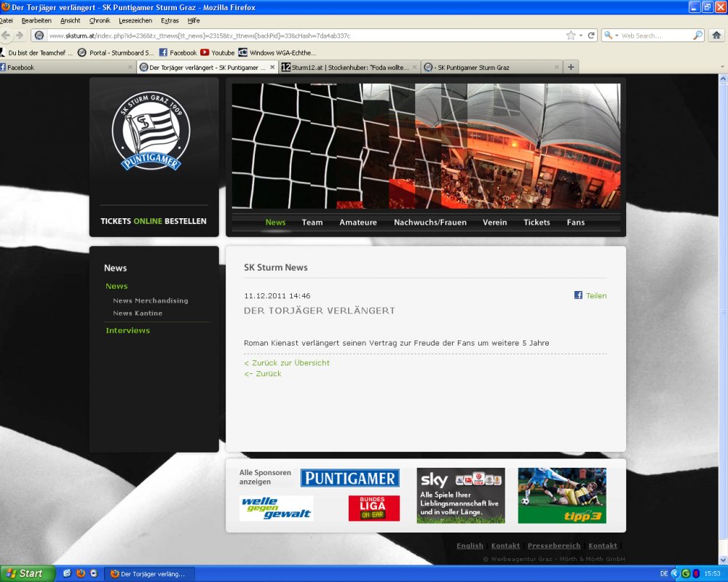Open the bookmark star history dropdown arrow
Screen dimensions: 728x582
coord(580,36)
